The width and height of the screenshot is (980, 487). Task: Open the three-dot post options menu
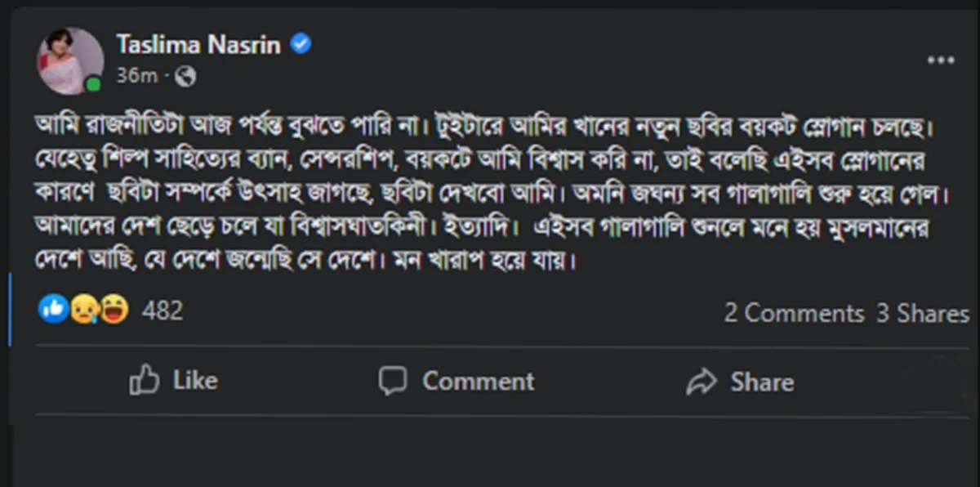coord(941,60)
